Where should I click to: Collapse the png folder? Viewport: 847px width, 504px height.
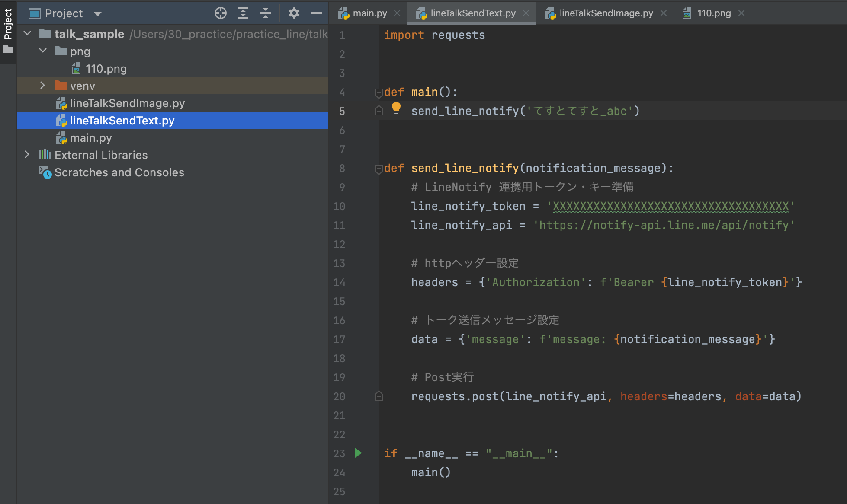tap(42, 51)
